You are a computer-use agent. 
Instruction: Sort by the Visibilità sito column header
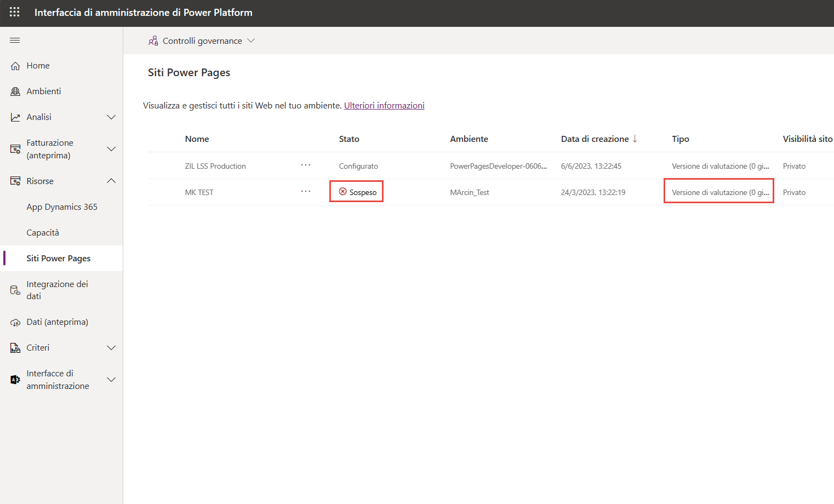pos(808,139)
